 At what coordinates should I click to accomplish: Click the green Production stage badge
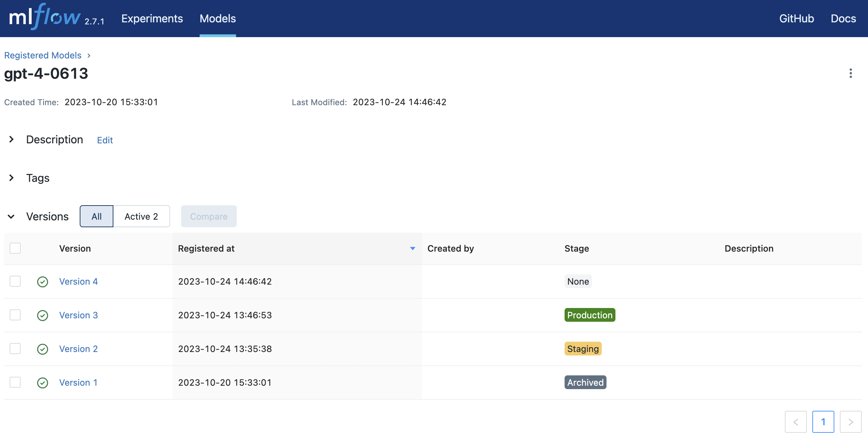[x=590, y=315]
